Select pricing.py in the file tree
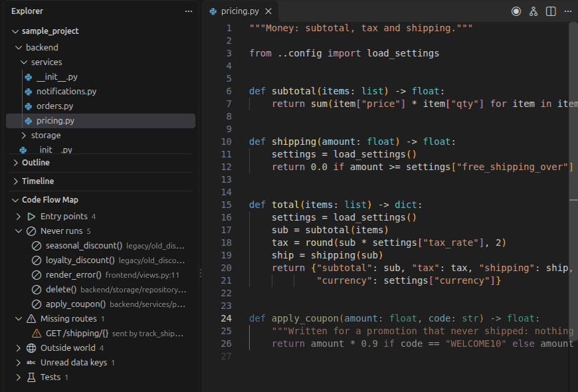The image size is (578, 392). tap(100, 121)
